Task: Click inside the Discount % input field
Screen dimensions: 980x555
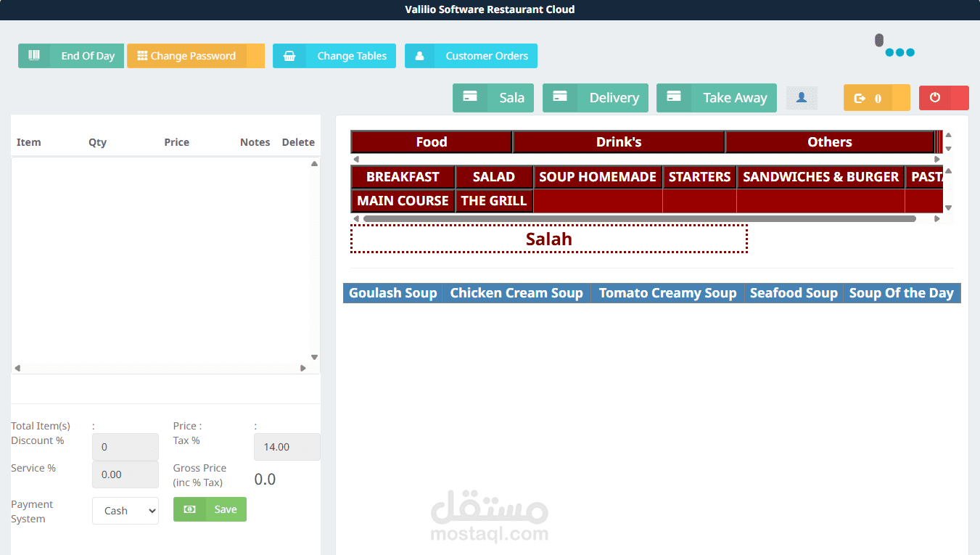Action: coord(125,446)
